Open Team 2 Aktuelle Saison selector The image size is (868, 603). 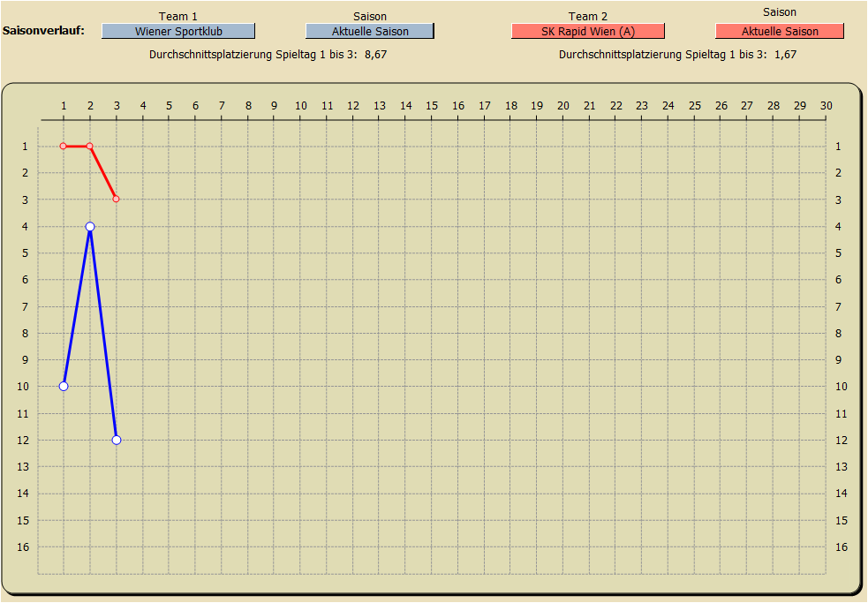tap(780, 31)
